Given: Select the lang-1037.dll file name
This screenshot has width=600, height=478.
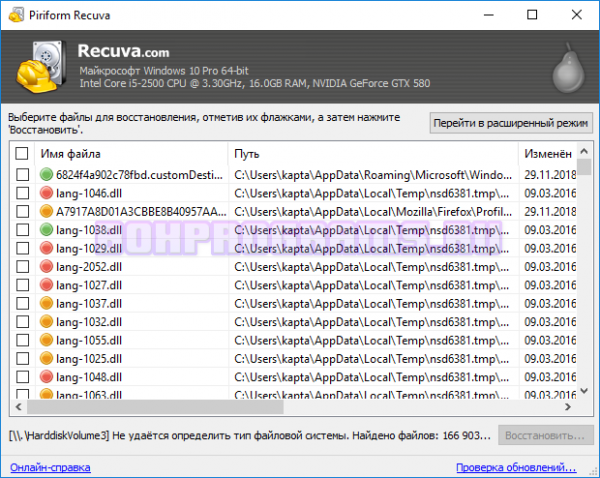Looking at the screenshot, I should pos(89,303).
